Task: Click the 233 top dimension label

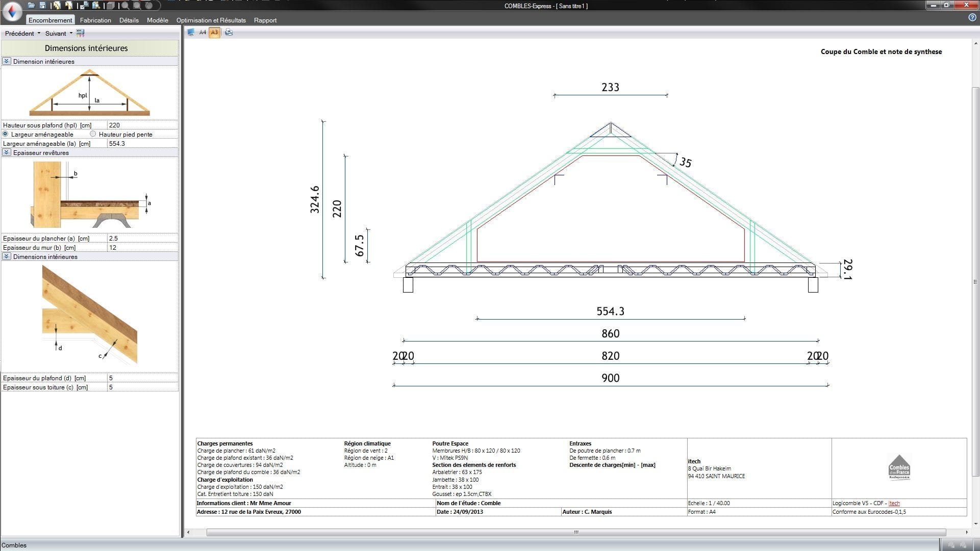Action: tap(610, 87)
